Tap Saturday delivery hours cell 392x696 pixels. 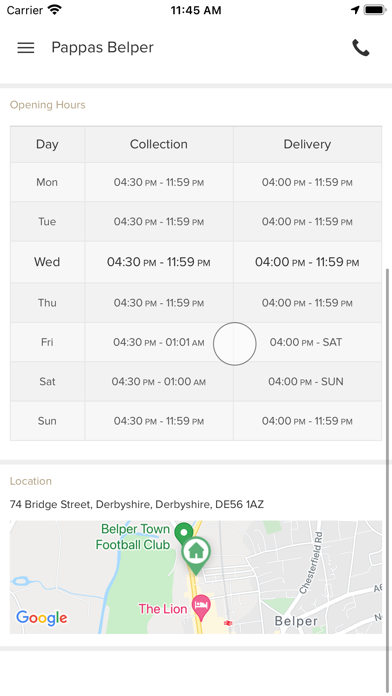(x=307, y=382)
